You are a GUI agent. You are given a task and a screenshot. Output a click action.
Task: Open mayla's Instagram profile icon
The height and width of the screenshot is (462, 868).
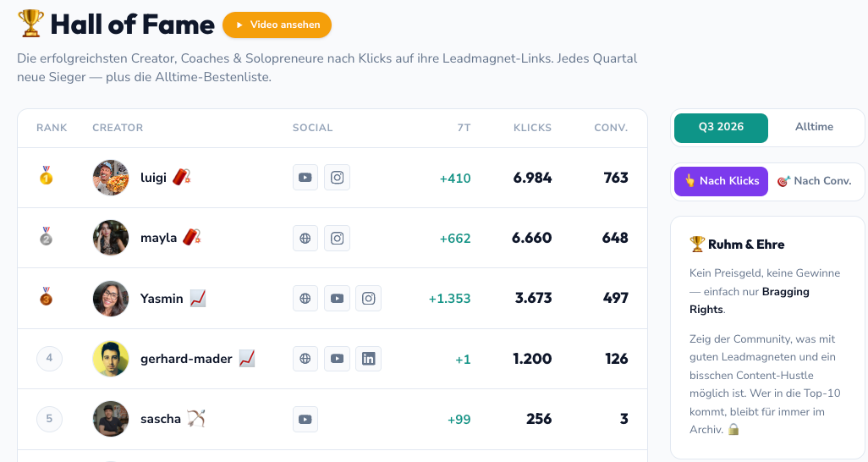[337, 239]
